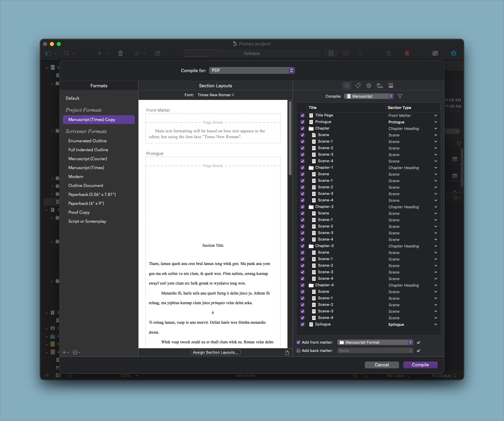Click the section layouts preview scrollbar
Screen dimensions: 504x421
pyautogui.click(x=290, y=137)
